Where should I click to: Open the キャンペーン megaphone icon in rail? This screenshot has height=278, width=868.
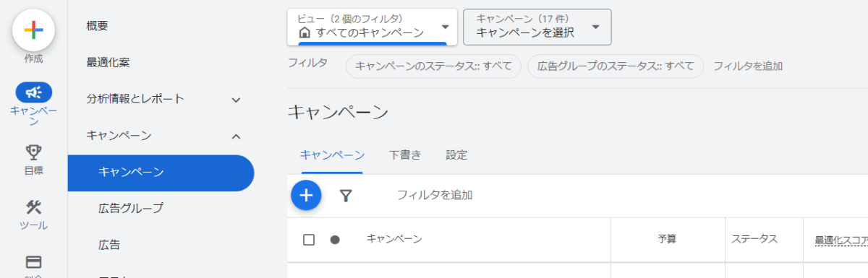pos(33,92)
